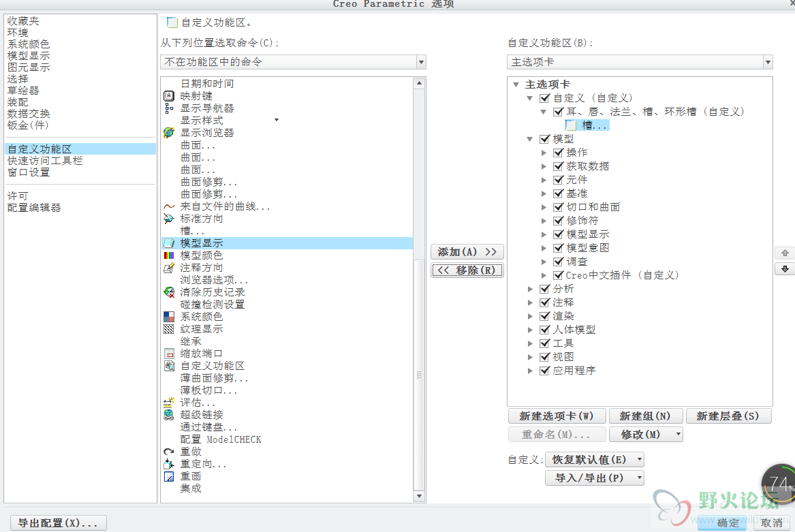
Task: Toggle the 基准 group checkbox
Action: 558,193
